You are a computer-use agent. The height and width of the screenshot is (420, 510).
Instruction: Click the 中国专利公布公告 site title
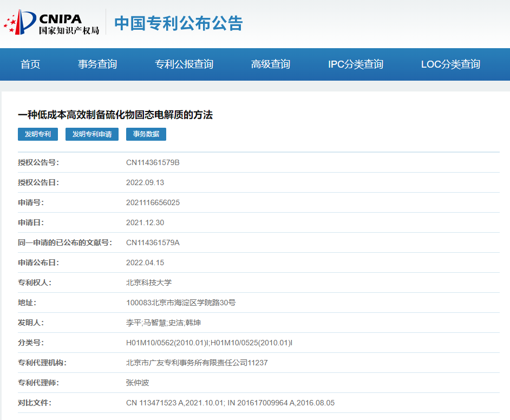click(179, 24)
